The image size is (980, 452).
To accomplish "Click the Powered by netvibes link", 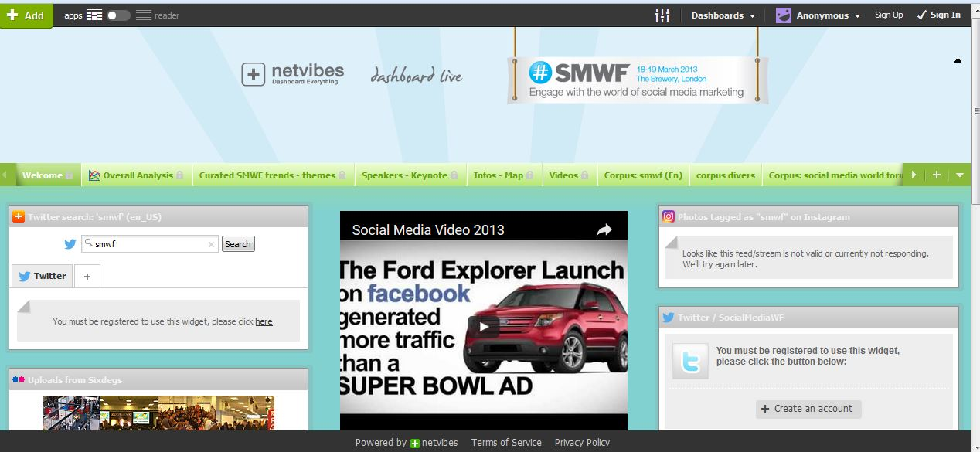I will click(407, 443).
